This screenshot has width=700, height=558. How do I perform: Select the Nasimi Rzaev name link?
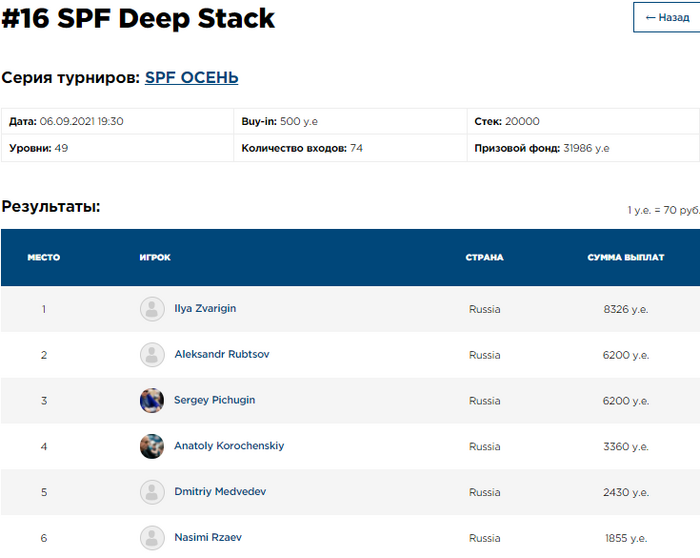point(208,538)
